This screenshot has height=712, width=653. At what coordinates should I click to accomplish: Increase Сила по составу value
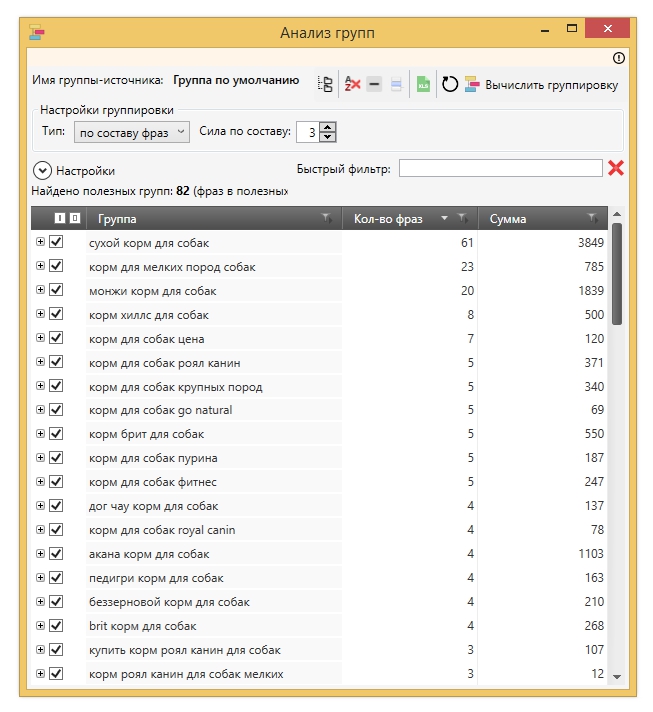pyautogui.click(x=328, y=127)
